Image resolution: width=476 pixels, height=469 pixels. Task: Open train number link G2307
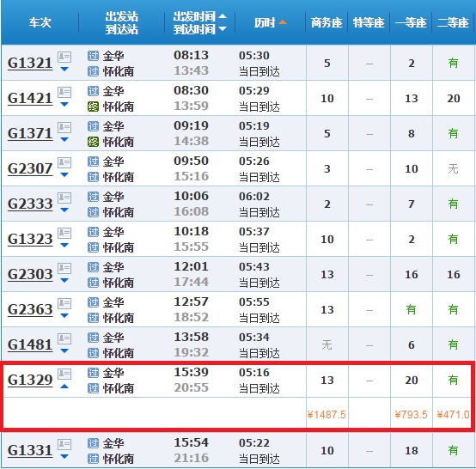click(30, 168)
